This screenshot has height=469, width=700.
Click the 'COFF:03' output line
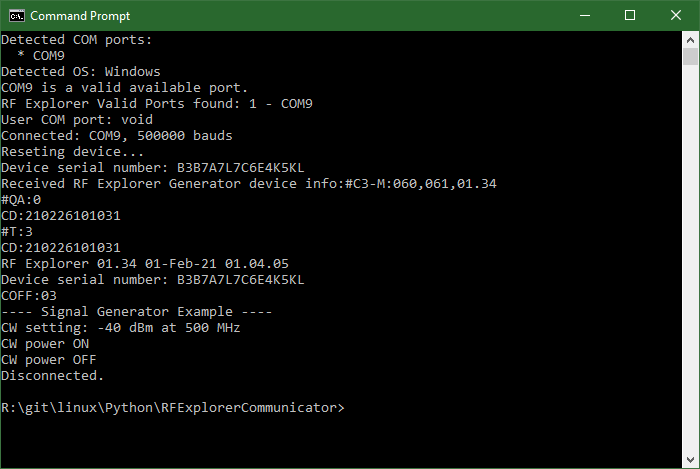pyautogui.click(x=29, y=296)
